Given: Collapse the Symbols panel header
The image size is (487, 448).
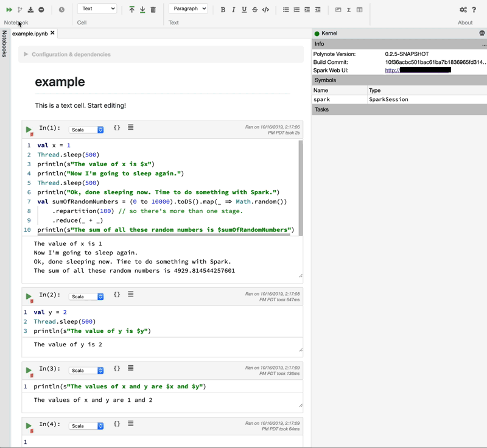Looking at the screenshot, I should point(399,80).
